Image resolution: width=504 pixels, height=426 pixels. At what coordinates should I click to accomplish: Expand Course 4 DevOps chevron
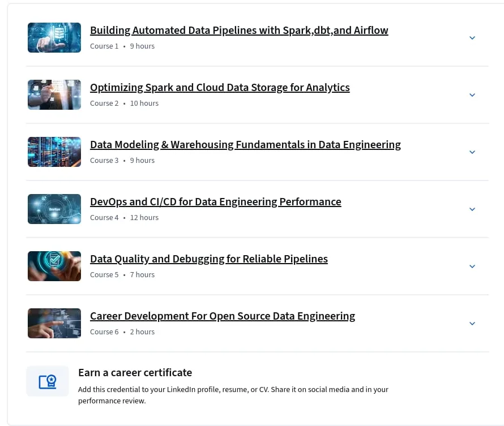pyautogui.click(x=472, y=209)
